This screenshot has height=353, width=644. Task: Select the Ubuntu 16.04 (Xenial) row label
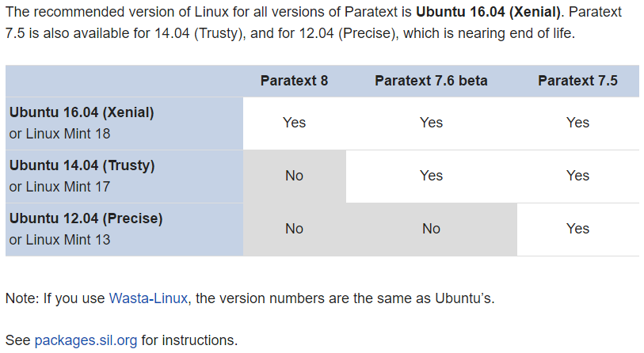pyautogui.click(x=82, y=112)
